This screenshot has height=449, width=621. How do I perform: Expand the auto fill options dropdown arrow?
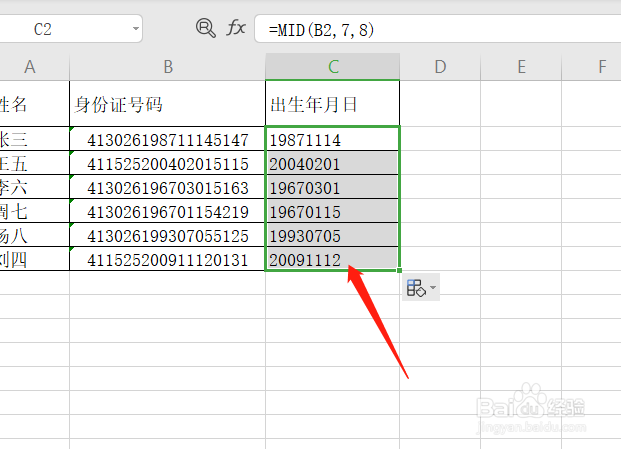click(x=433, y=287)
